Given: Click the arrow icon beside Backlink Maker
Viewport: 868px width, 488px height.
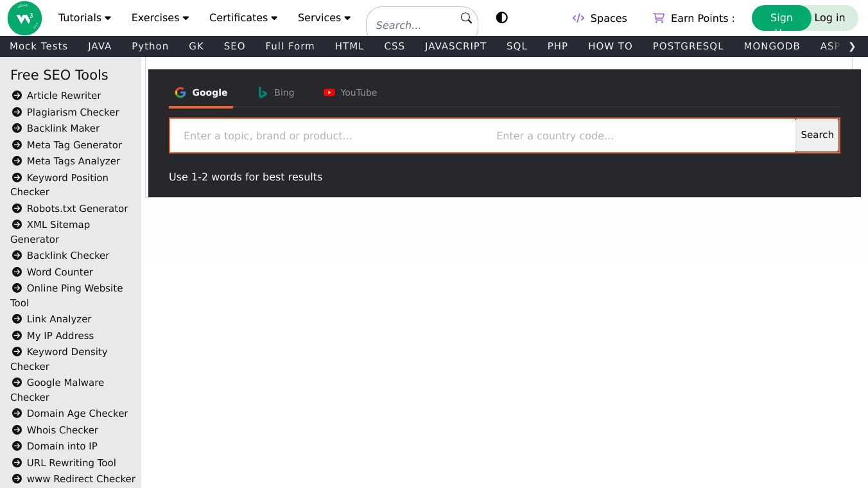Looking at the screenshot, I should (17, 128).
